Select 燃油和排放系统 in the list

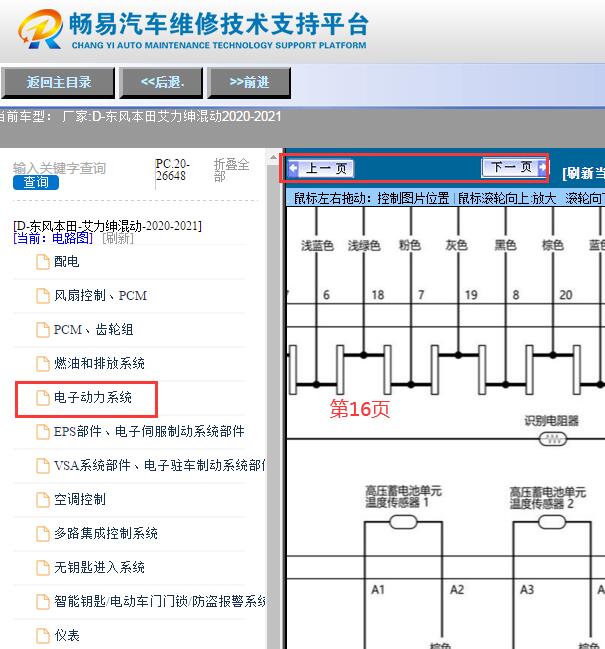[99, 363]
